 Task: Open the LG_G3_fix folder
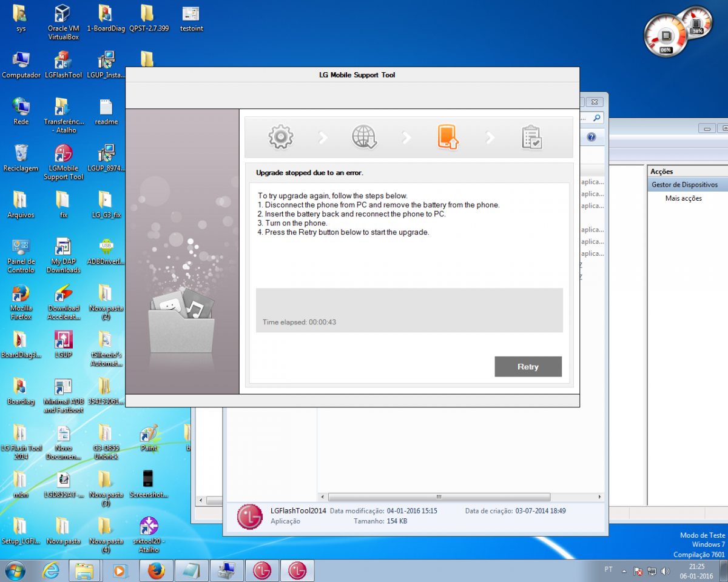click(x=106, y=204)
